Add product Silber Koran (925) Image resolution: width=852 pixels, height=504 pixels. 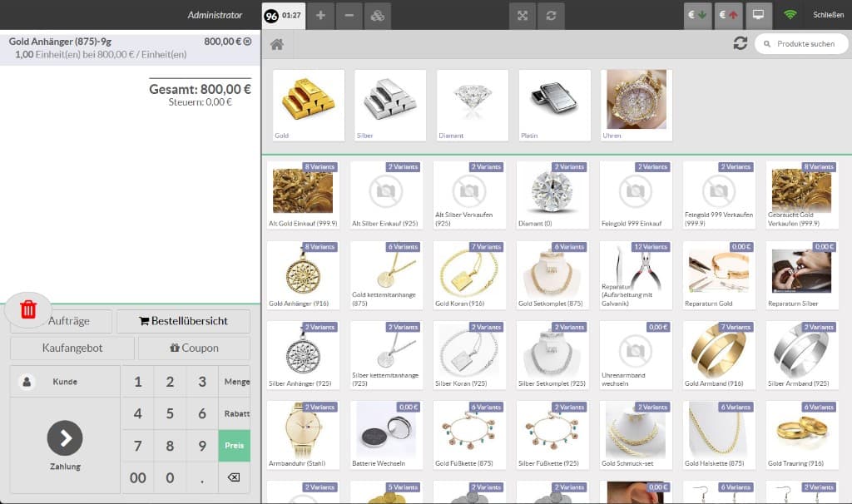point(469,355)
